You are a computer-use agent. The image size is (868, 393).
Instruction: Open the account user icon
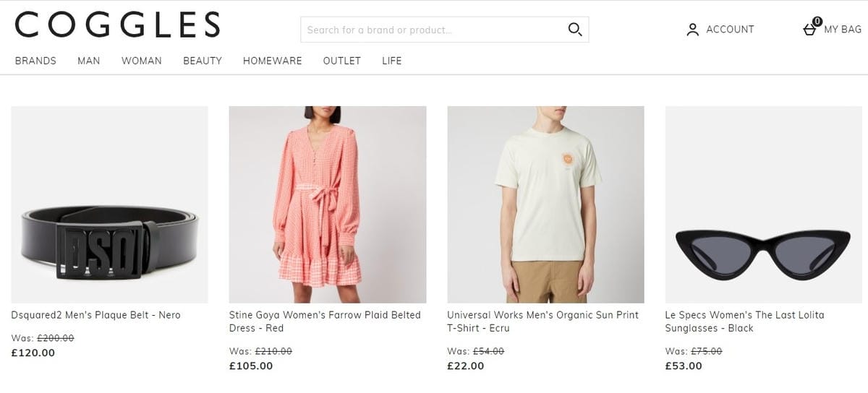tap(692, 30)
